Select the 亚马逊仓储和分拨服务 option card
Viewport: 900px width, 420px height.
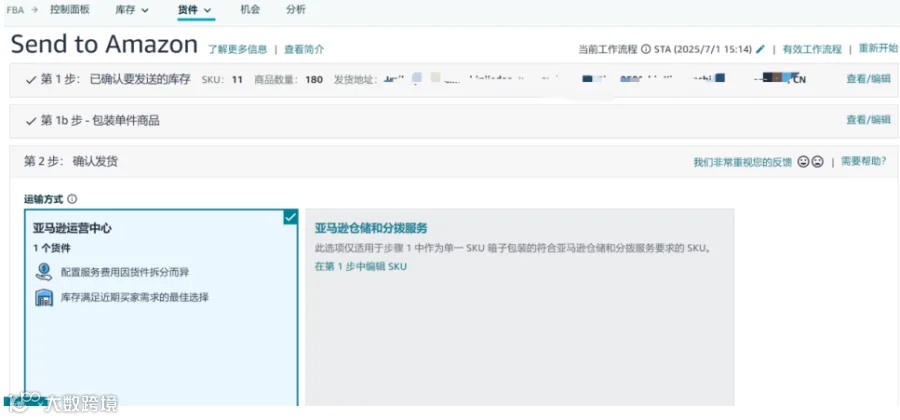tap(519, 308)
